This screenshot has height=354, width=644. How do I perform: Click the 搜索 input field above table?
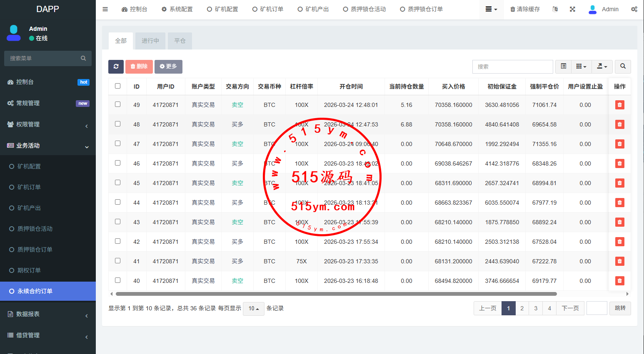click(512, 67)
